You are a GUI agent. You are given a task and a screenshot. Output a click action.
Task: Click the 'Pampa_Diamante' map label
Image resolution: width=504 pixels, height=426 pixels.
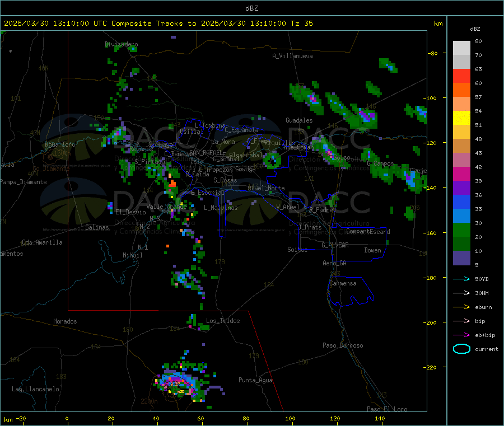click(x=24, y=182)
